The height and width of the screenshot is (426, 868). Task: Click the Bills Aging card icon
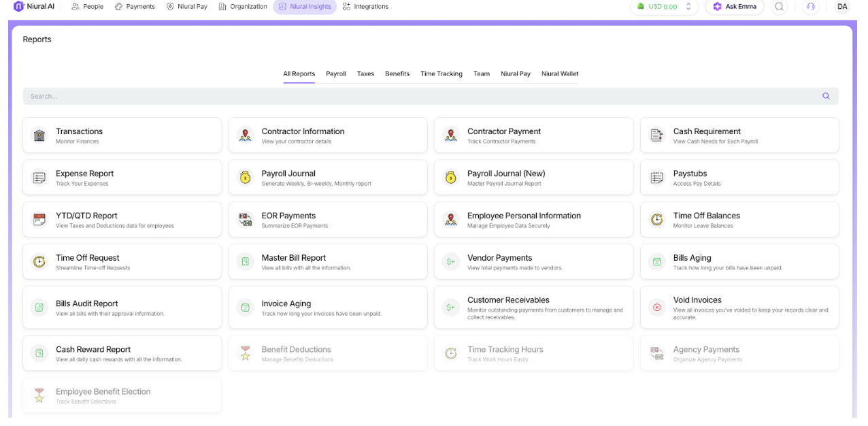657,262
